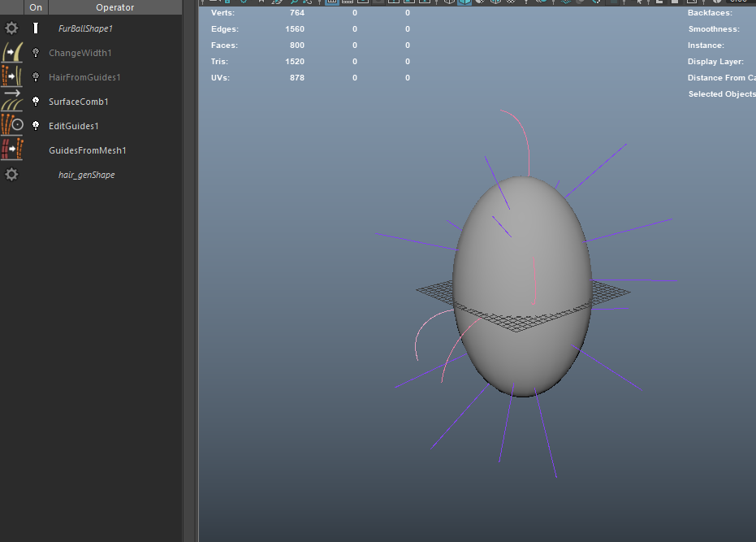Enable the ChangeWidth1 lightbulb toggle
The height and width of the screenshot is (542, 756).
point(36,53)
